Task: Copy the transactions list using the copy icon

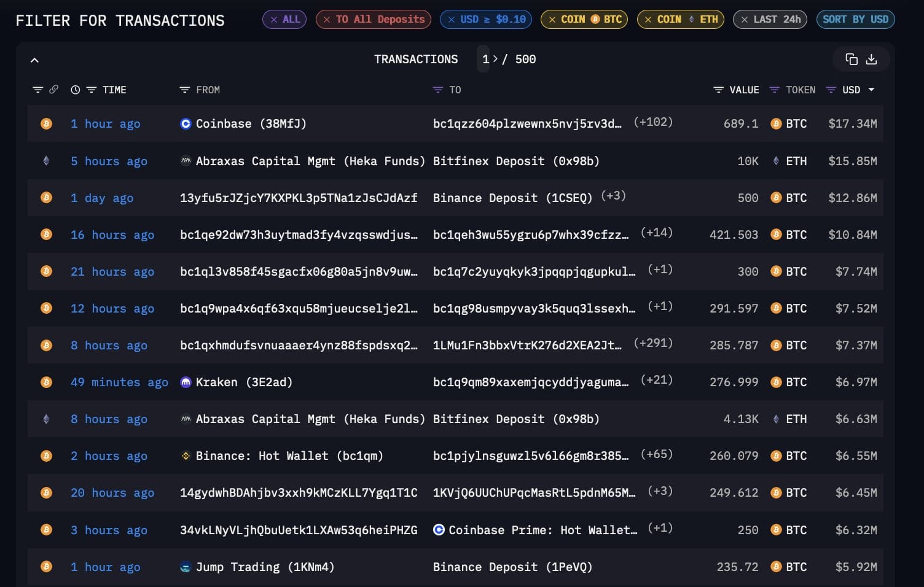Action: [851, 59]
